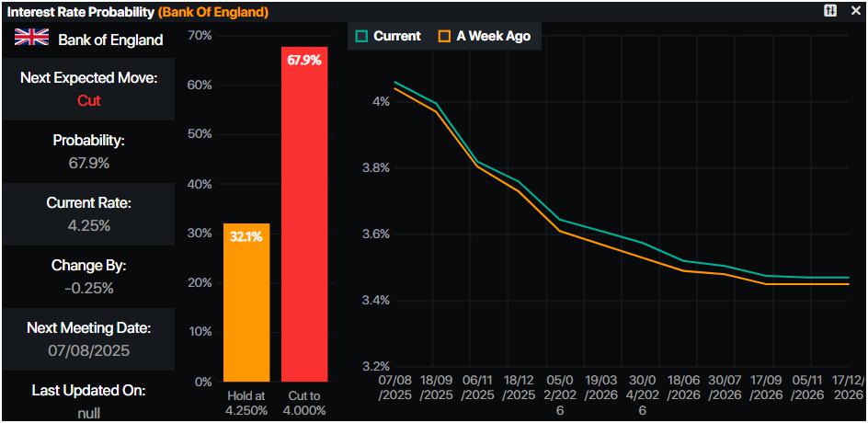Click the 05/11/2026 x-axis date
The image size is (868, 423).
click(x=807, y=388)
